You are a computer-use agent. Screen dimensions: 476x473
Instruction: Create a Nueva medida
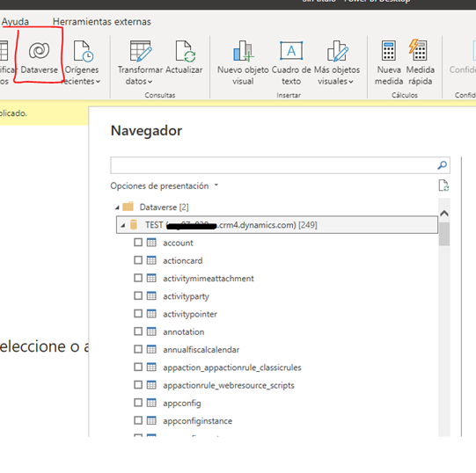389,63
